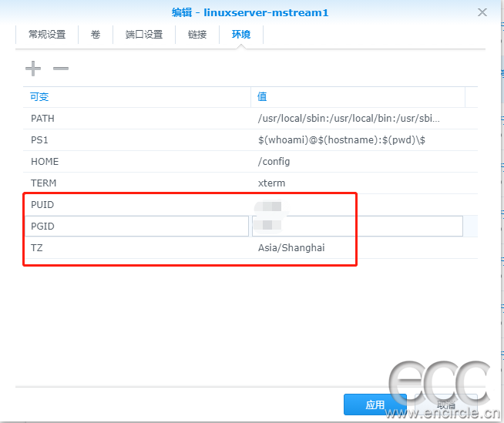Click the PUID value cell
504x423 pixels.
(358, 205)
